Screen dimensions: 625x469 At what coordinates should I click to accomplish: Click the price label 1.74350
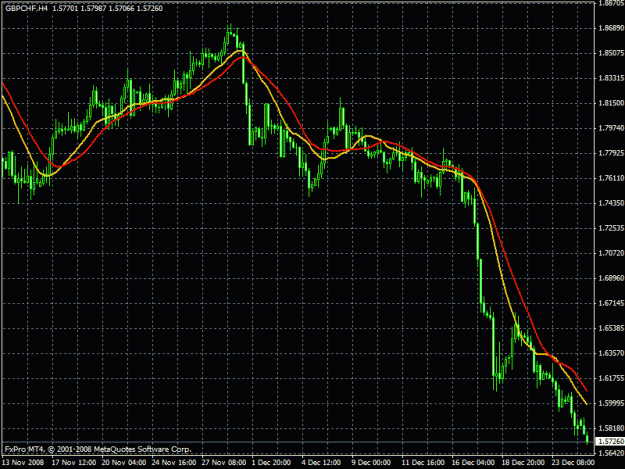611,203
